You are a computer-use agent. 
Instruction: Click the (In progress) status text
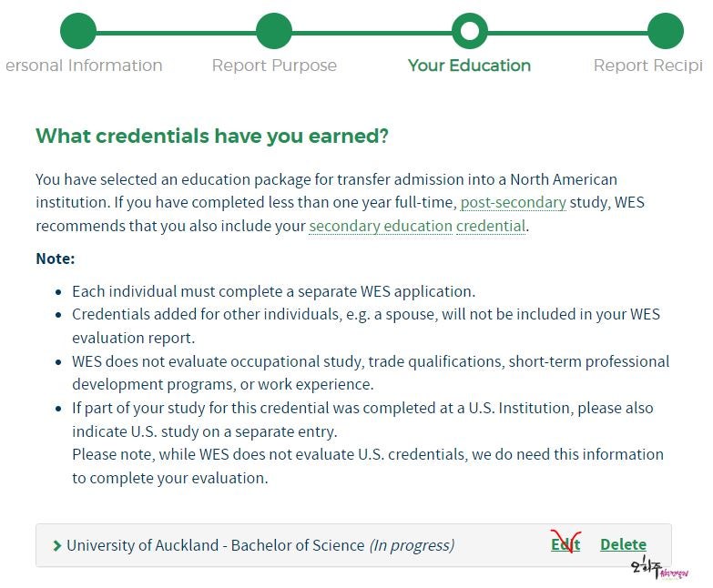[x=412, y=545]
